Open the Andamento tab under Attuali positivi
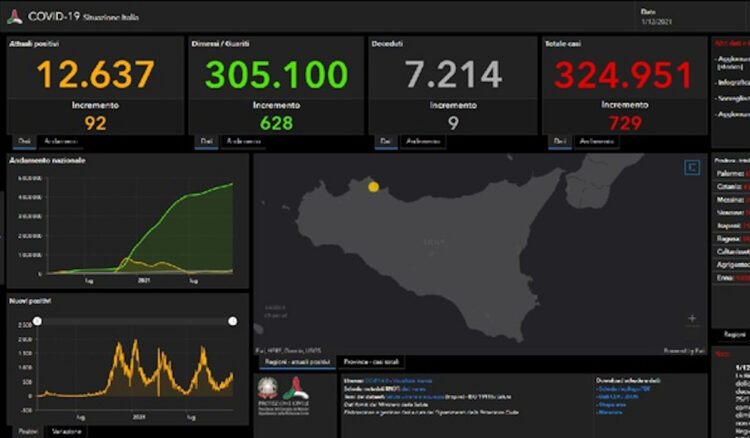Screen dimensions: 750x438 point(58,142)
